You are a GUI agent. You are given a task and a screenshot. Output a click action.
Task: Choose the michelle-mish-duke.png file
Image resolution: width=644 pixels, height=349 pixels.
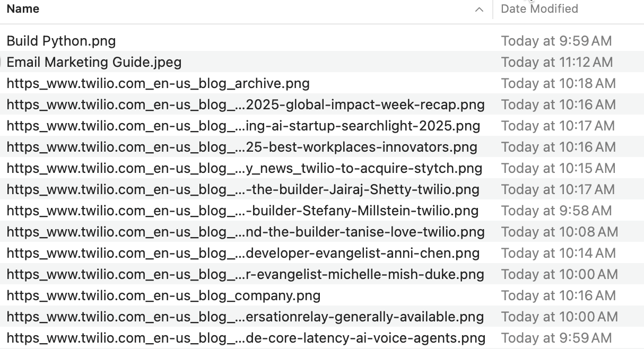tap(245, 274)
